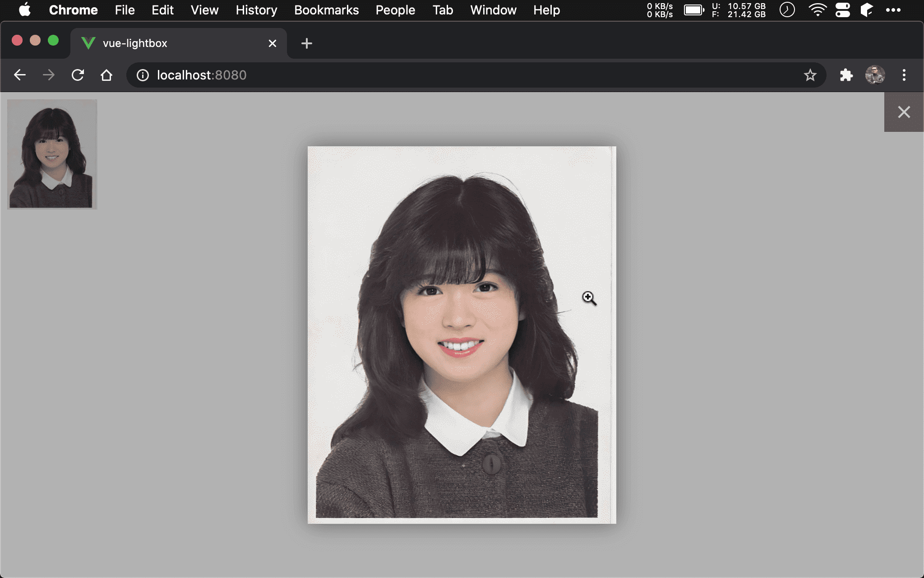
Task: Open the People menu
Action: [x=395, y=10]
